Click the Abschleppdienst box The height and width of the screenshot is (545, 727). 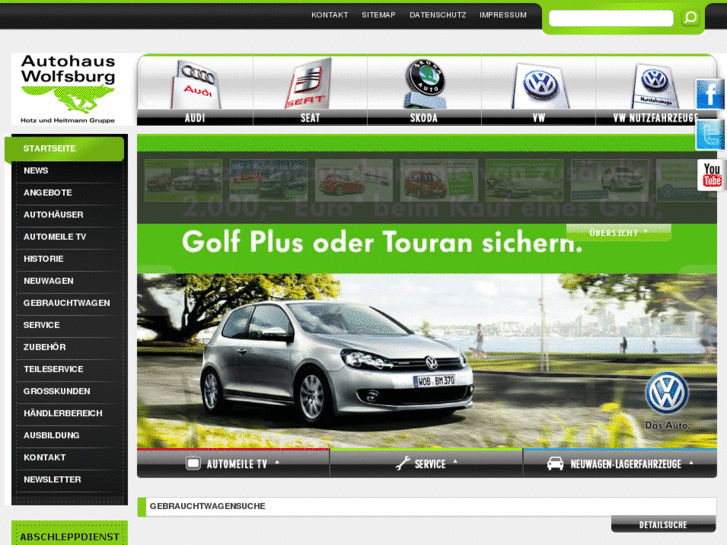click(70, 533)
